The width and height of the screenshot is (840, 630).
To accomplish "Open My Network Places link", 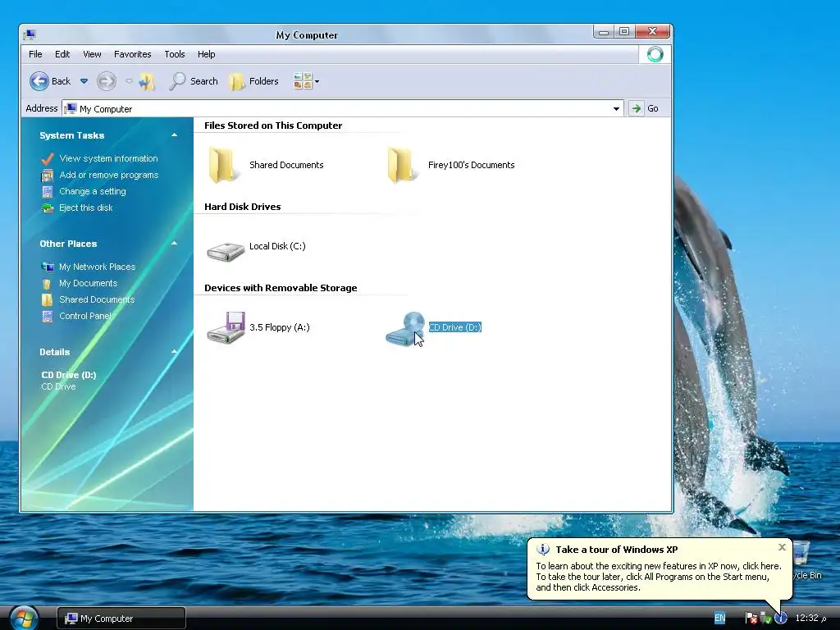I will [97, 267].
